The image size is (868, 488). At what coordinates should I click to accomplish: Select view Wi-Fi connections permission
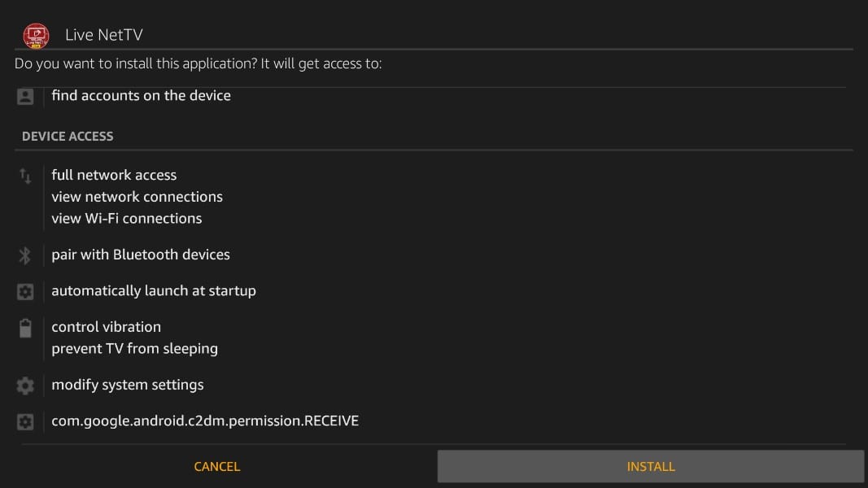[126, 218]
